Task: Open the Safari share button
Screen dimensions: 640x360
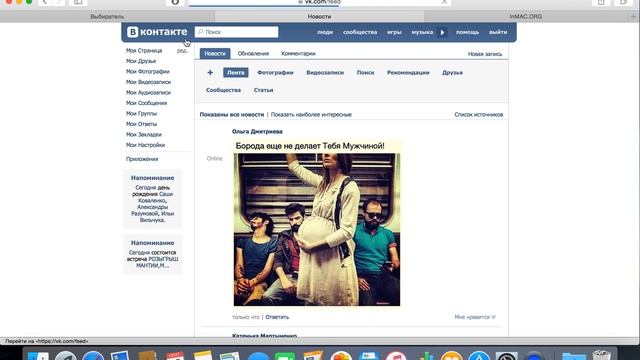Action: point(601,2)
